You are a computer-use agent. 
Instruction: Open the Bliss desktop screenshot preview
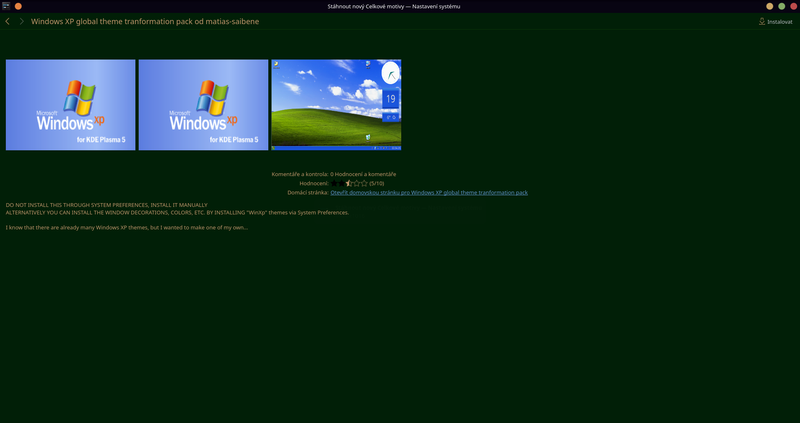(336, 105)
